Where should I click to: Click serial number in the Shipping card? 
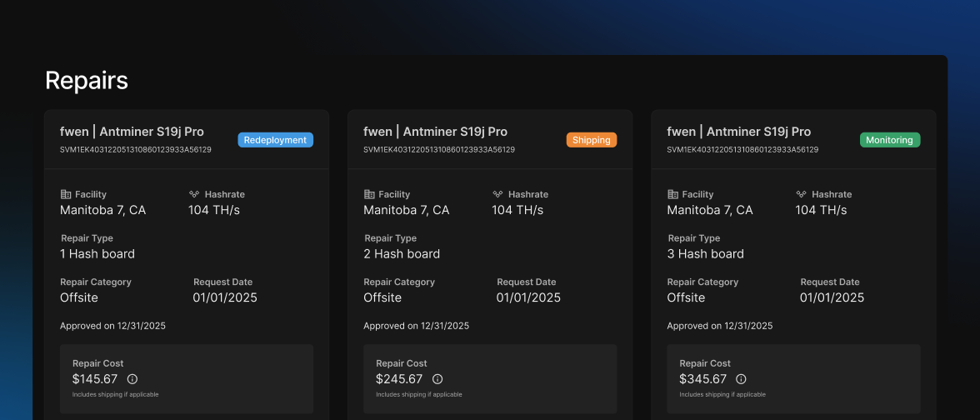coord(439,150)
